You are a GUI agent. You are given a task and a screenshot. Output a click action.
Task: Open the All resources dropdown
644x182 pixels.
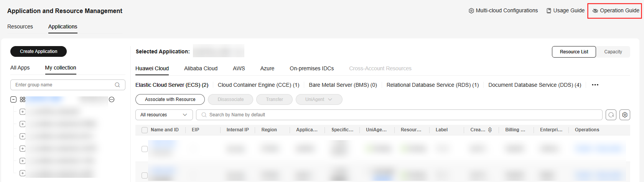pos(164,115)
